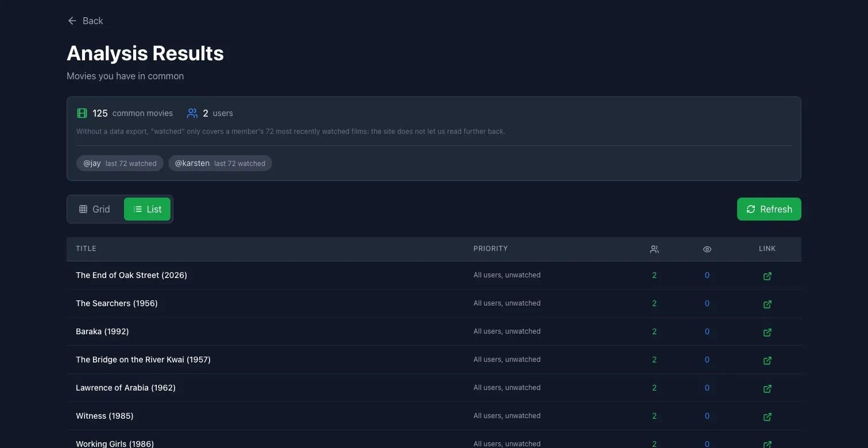Click the data export limitation note
This screenshot has height=448, width=868.
[x=290, y=132]
